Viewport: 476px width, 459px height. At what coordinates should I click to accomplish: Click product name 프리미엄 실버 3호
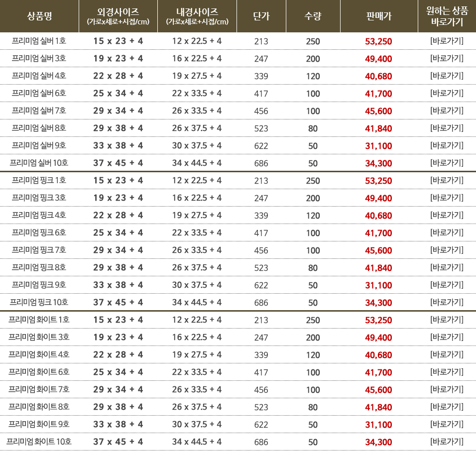coord(39,58)
